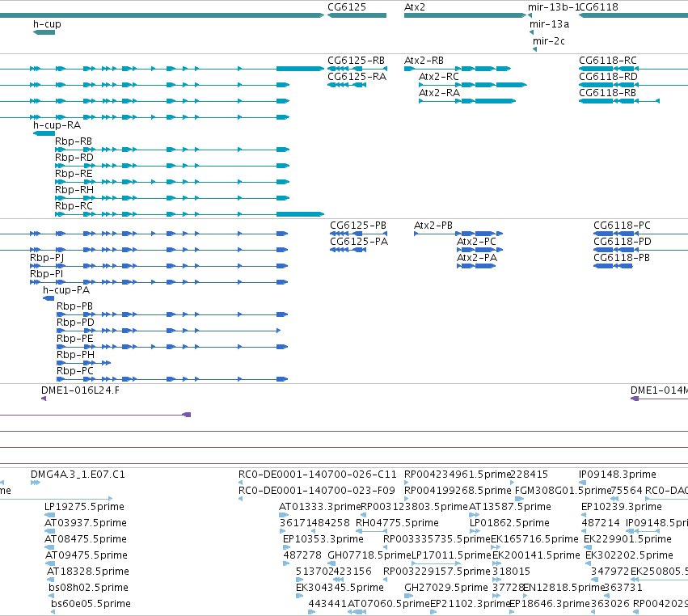Select transcript Atx2-RC label
The width and height of the screenshot is (688, 616).
[x=439, y=77]
